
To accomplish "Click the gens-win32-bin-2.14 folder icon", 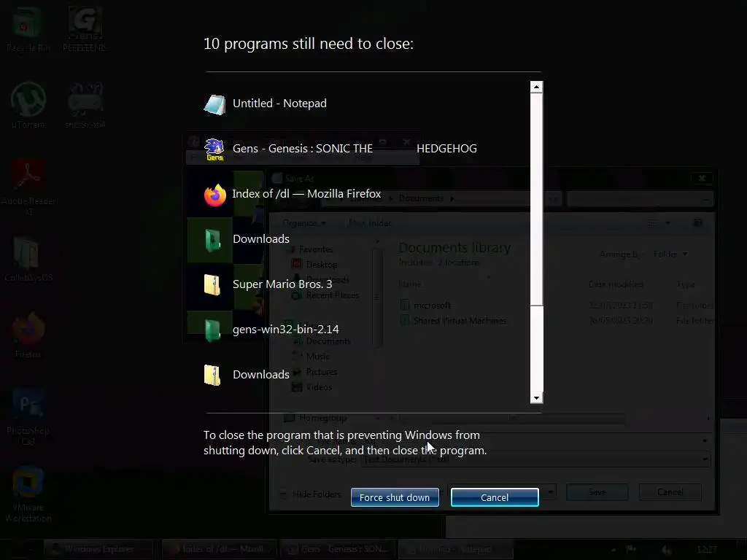I will tap(212, 330).
